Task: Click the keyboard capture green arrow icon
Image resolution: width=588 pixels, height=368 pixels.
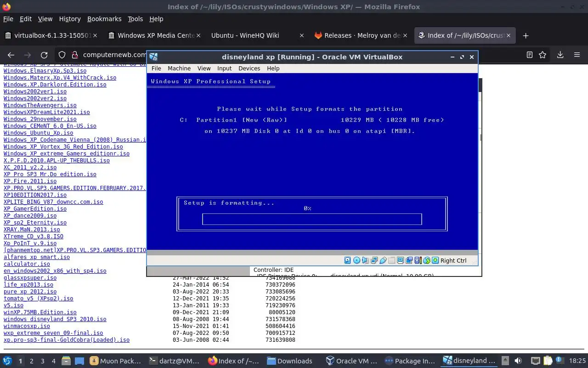Action: [x=435, y=260]
